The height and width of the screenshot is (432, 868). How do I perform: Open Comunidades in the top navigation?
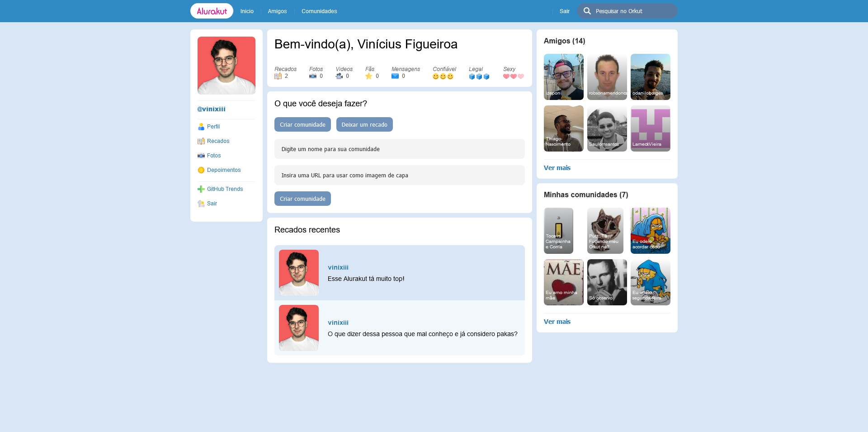click(319, 11)
